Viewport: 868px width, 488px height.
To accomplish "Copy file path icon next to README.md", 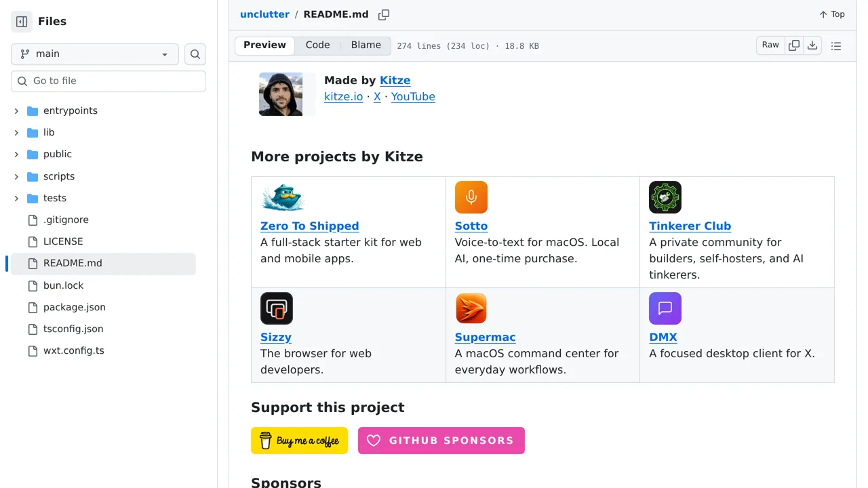I will tap(384, 15).
